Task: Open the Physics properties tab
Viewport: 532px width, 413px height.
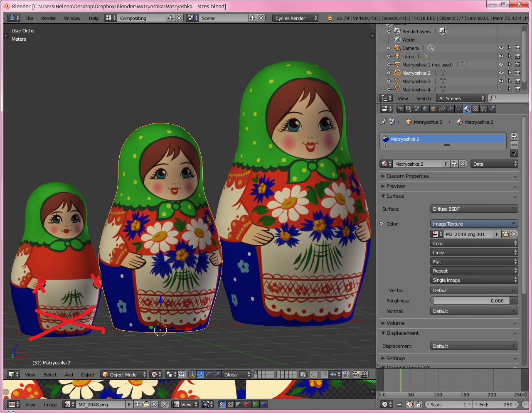Action: click(x=492, y=109)
